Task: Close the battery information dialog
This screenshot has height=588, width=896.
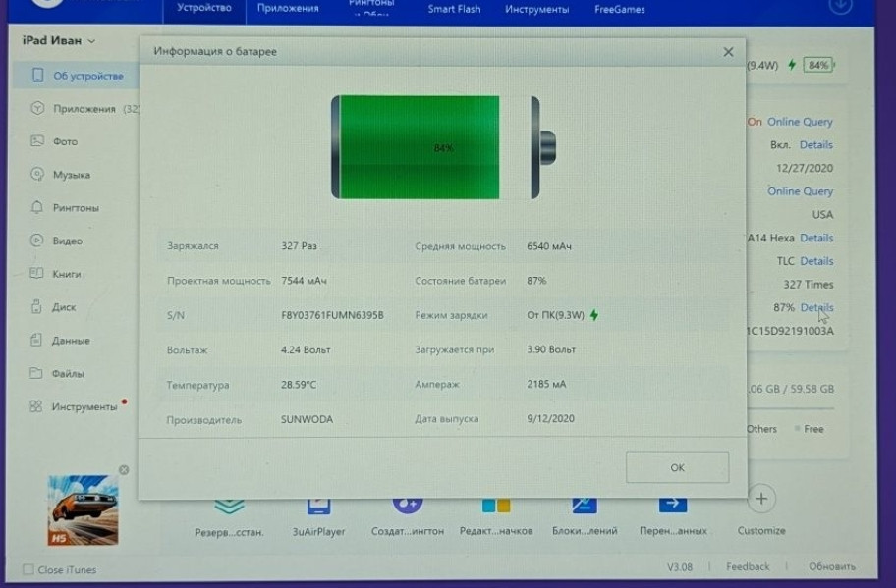Action: coord(728,52)
